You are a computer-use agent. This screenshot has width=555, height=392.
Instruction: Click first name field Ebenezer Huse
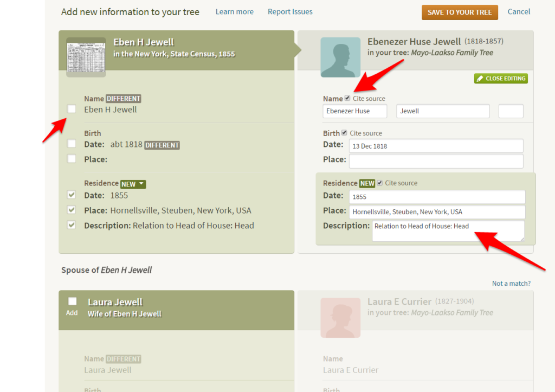354,111
